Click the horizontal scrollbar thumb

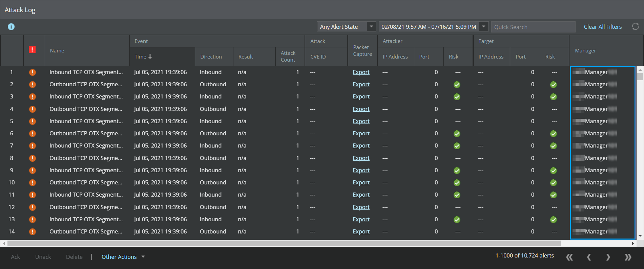(284, 243)
